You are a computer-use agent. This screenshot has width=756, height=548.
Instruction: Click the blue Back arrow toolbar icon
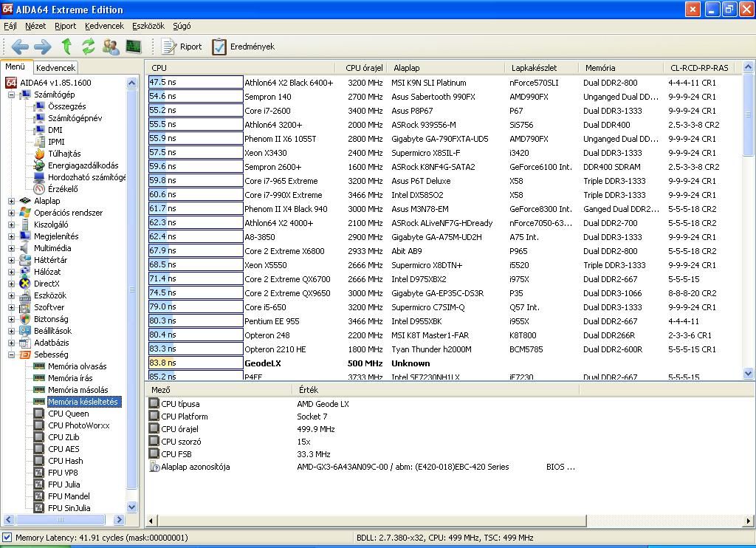(20, 47)
